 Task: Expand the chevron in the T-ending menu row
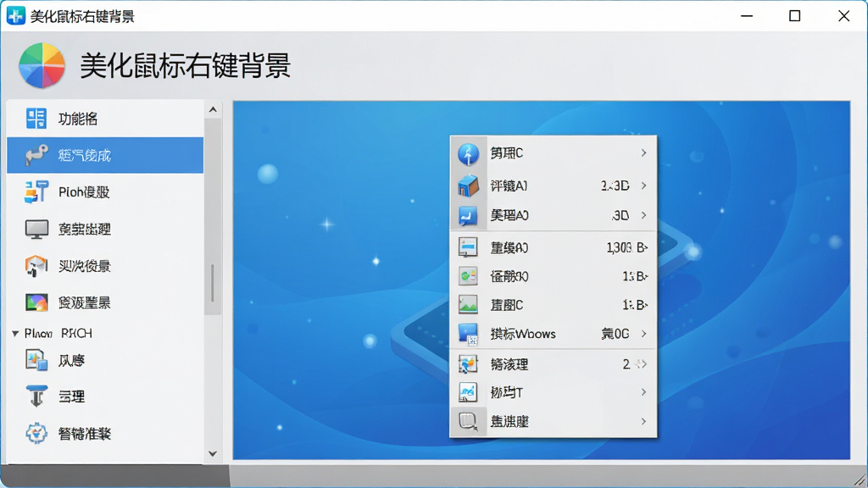(644, 392)
